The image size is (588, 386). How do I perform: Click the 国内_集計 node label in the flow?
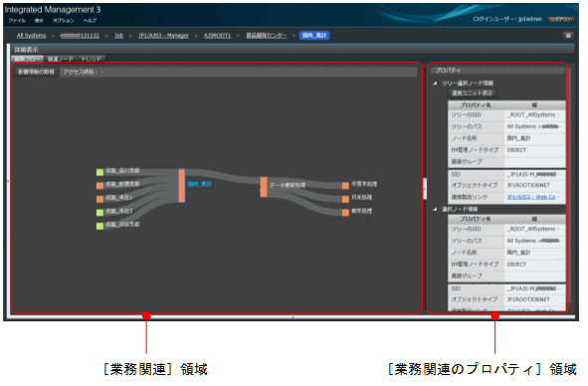(200, 184)
